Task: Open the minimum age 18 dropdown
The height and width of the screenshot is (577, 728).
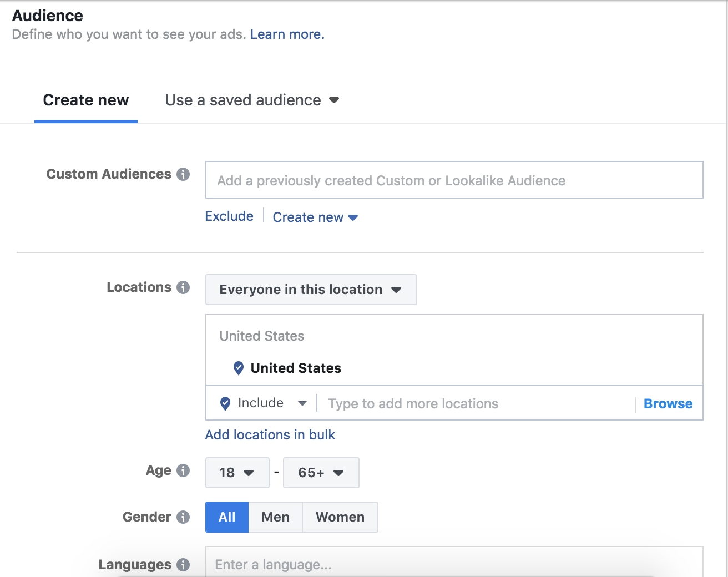Action: point(237,473)
